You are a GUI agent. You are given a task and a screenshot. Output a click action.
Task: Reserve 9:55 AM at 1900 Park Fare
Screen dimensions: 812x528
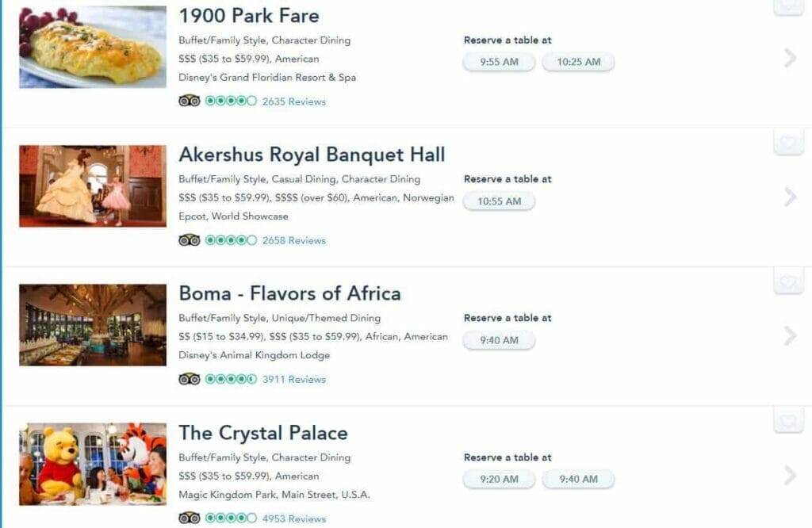[x=499, y=62]
